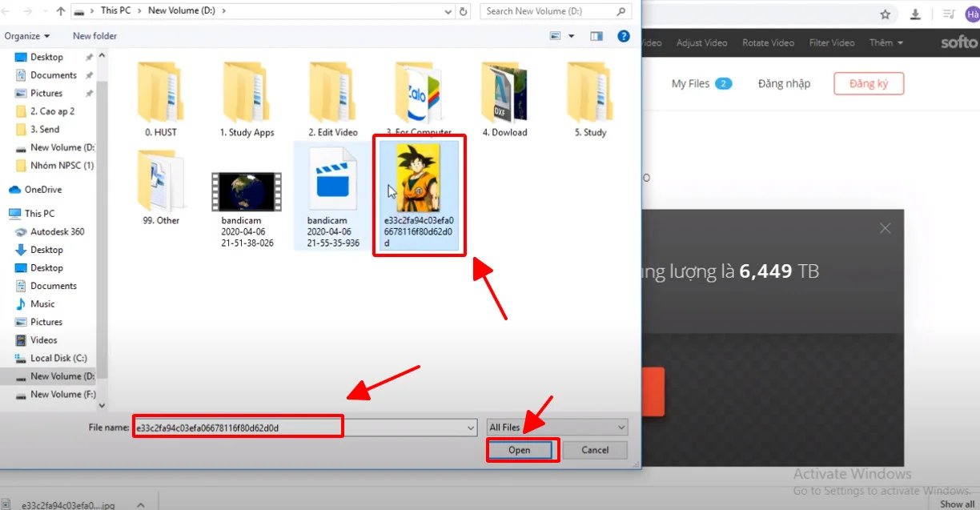Open Chrome media control icon
Image resolution: width=980 pixels, height=510 pixels.
[x=948, y=14]
